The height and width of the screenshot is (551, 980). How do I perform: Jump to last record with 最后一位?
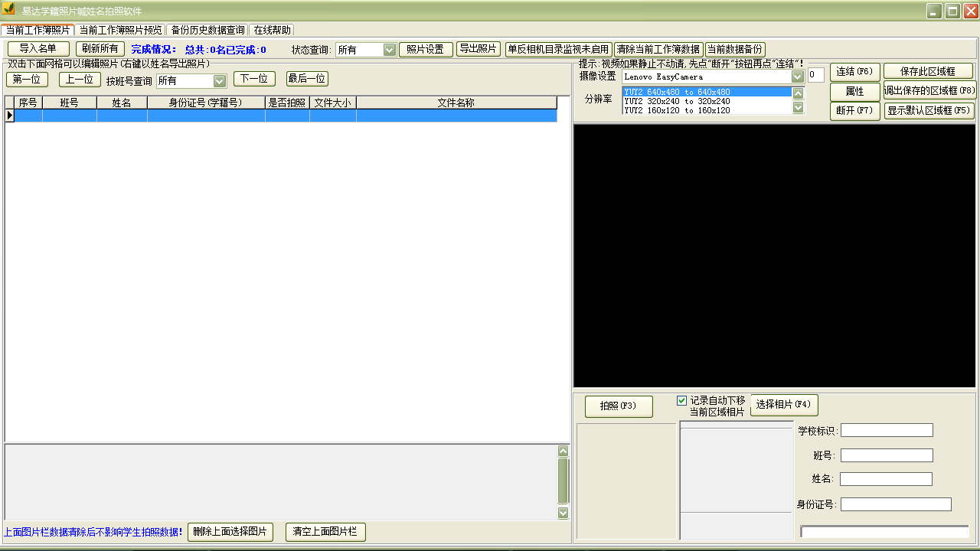tap(307, 79)
